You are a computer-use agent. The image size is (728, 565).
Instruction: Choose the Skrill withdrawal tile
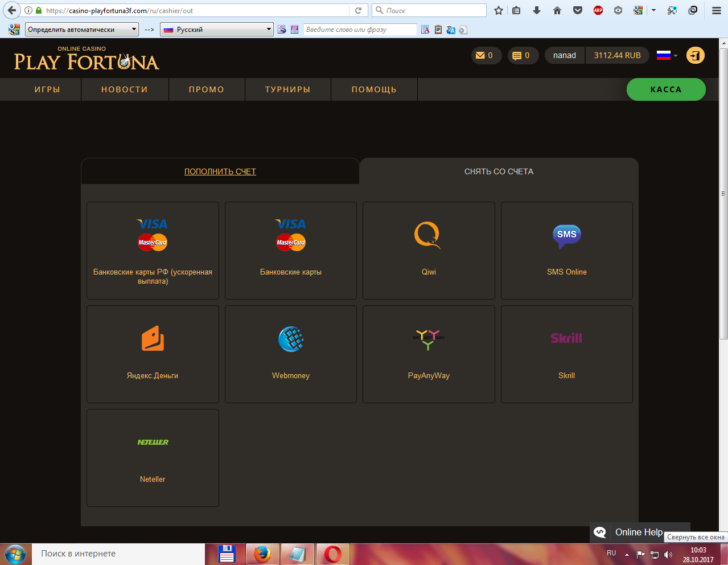(567, 354)
